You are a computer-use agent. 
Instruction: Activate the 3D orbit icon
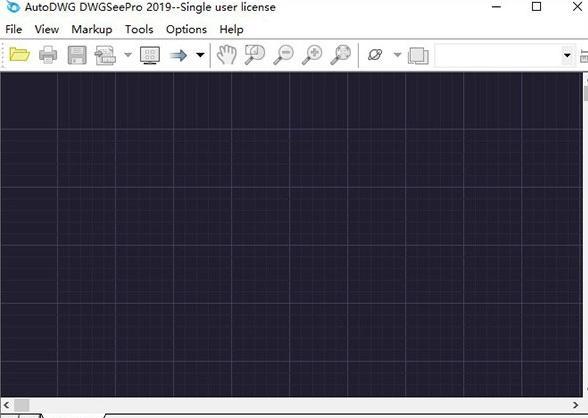coord(375,55)
